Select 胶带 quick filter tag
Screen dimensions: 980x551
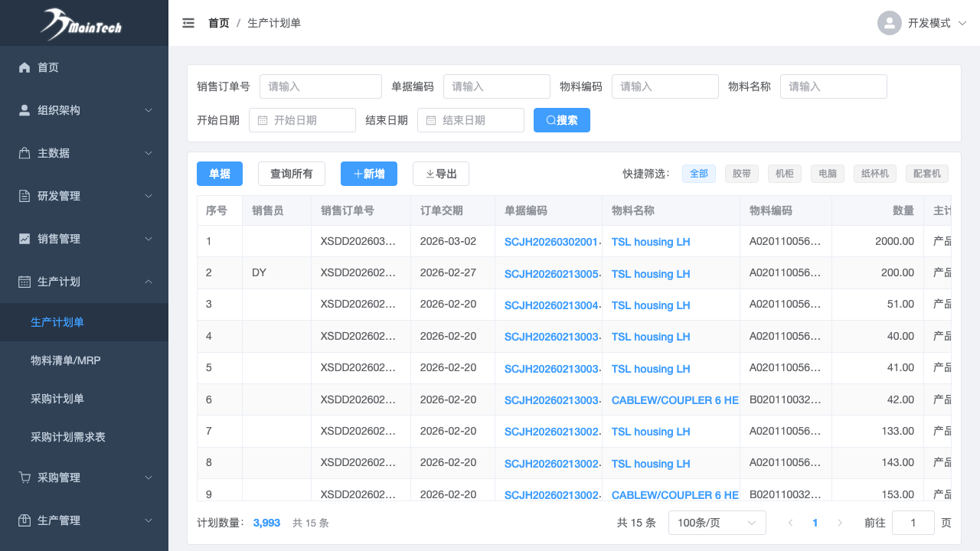point(741,174)
